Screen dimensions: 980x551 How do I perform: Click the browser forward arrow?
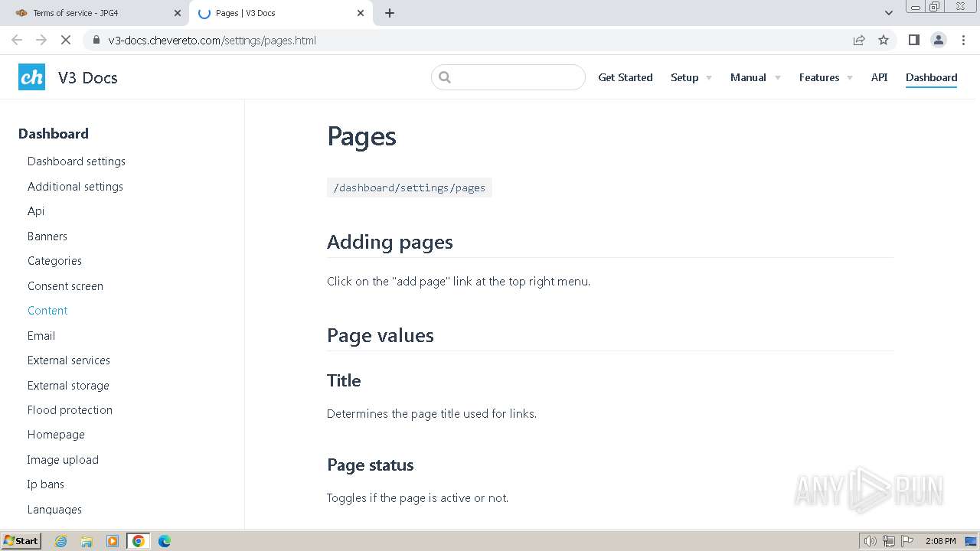(x=41, y=40)
